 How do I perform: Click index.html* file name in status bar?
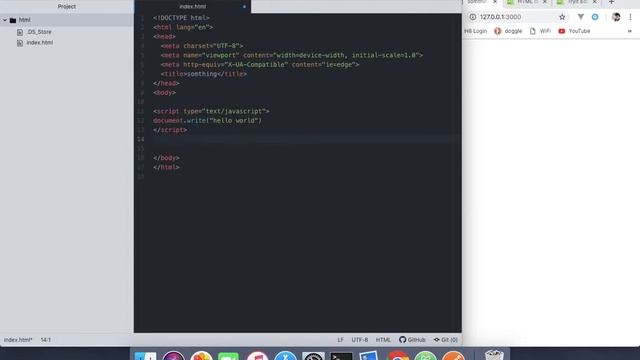pos(18,340)
